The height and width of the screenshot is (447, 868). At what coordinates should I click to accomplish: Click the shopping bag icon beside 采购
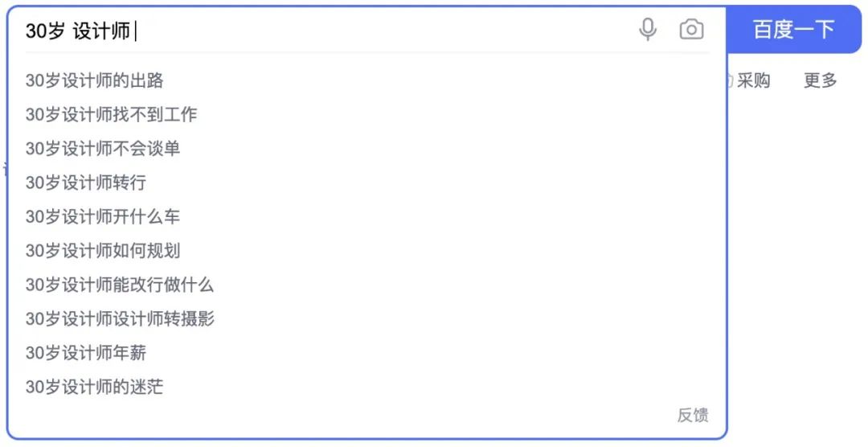pyautogui.click(x=730, y=81)
